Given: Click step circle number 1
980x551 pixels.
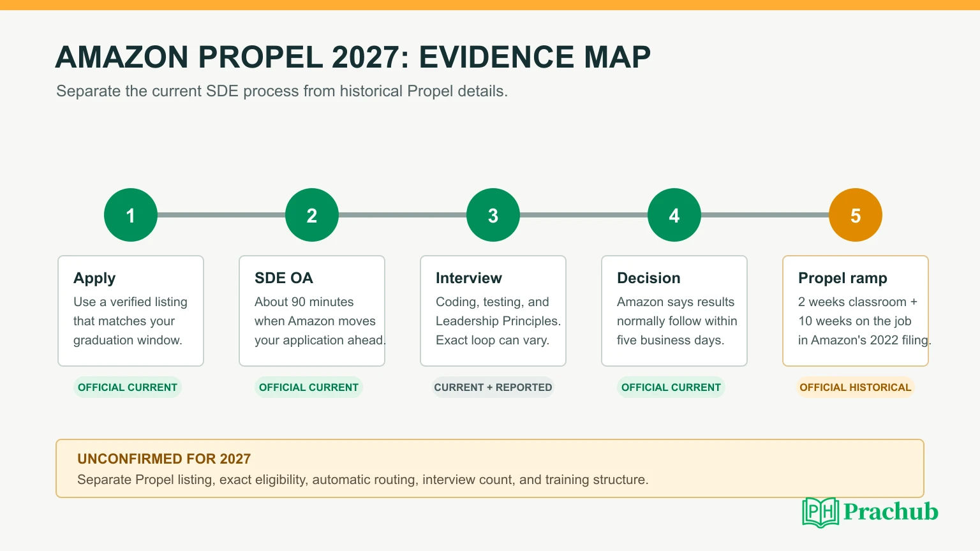Looking at the screenshot, I should 131,215.
